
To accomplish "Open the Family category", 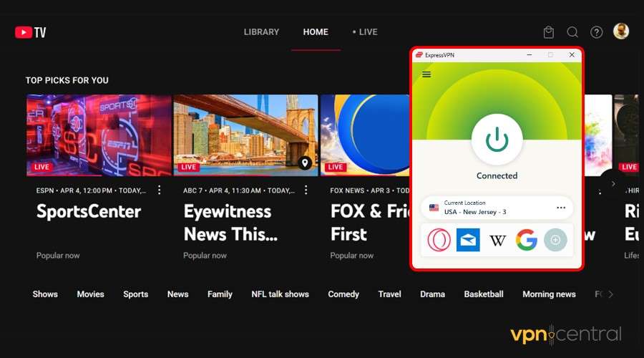I will [220, 294].
